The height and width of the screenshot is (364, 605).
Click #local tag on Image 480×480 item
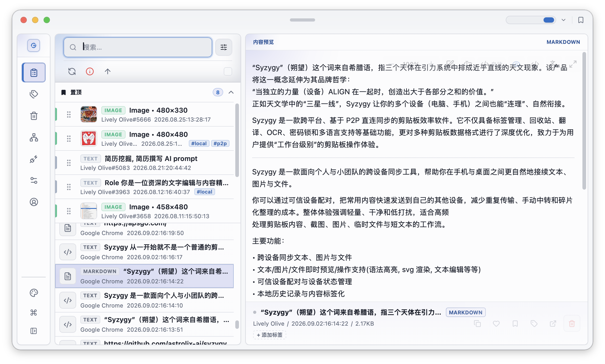(199, 143)
